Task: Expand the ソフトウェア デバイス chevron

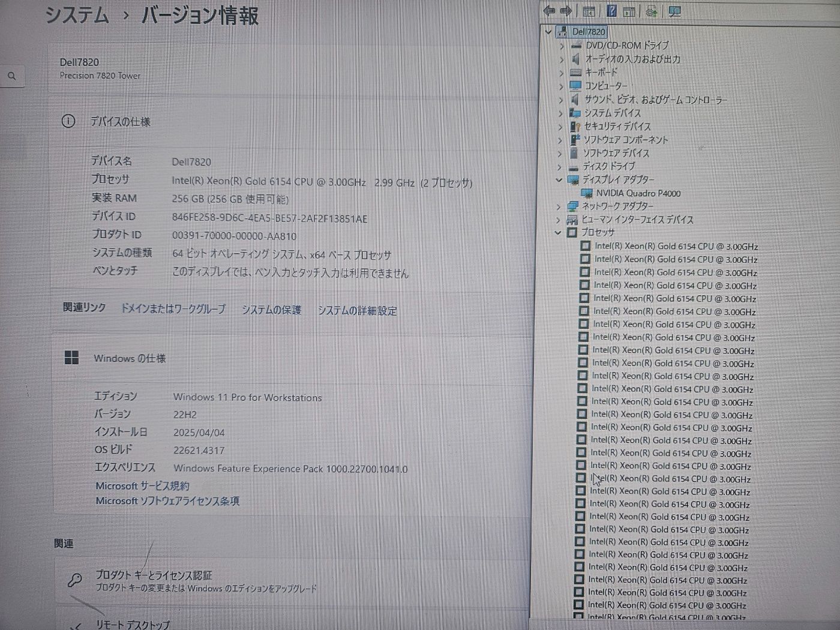Action: point(559,154)
